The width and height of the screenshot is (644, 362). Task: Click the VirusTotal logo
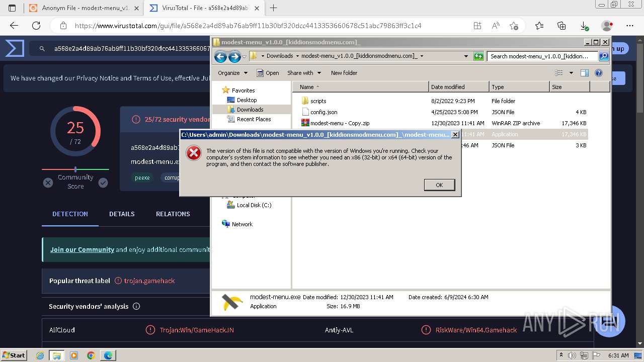15,48
